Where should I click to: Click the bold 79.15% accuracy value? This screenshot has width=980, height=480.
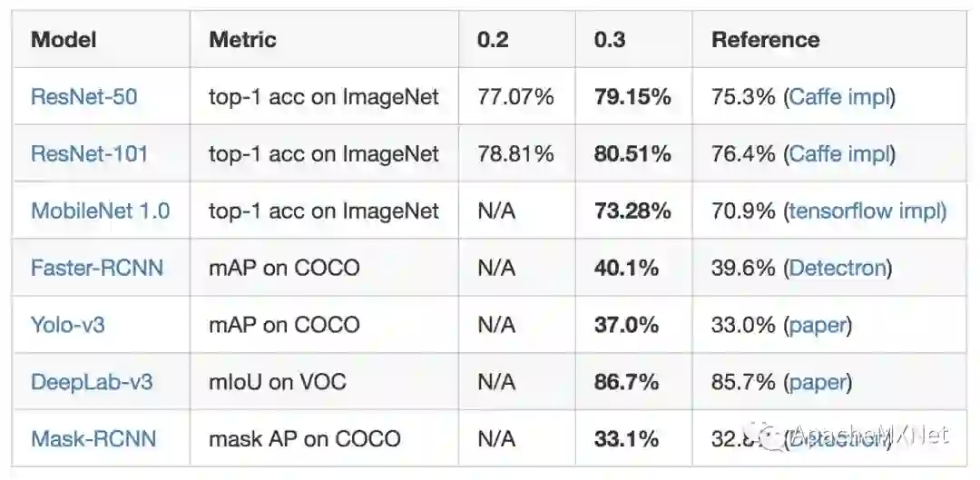[x=632, y=97]
